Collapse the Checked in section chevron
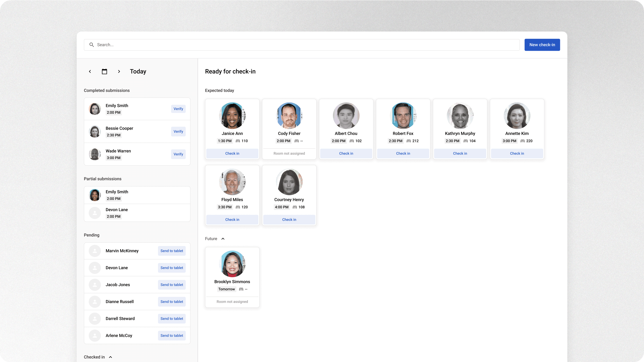 111,357
